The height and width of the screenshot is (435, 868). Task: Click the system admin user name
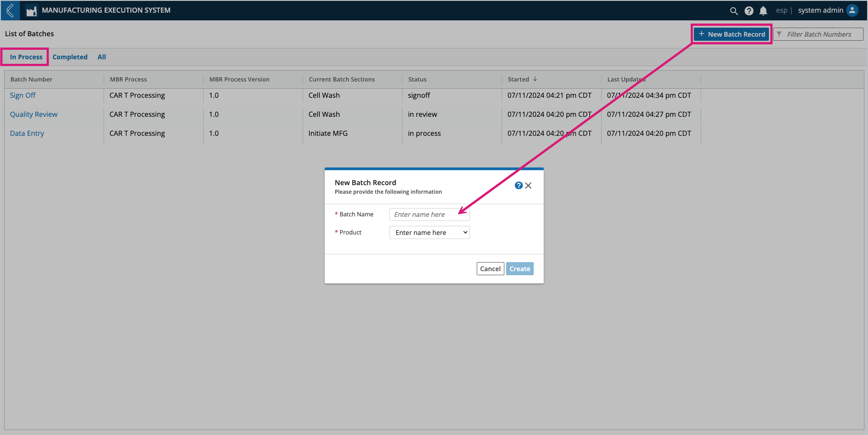821,10
